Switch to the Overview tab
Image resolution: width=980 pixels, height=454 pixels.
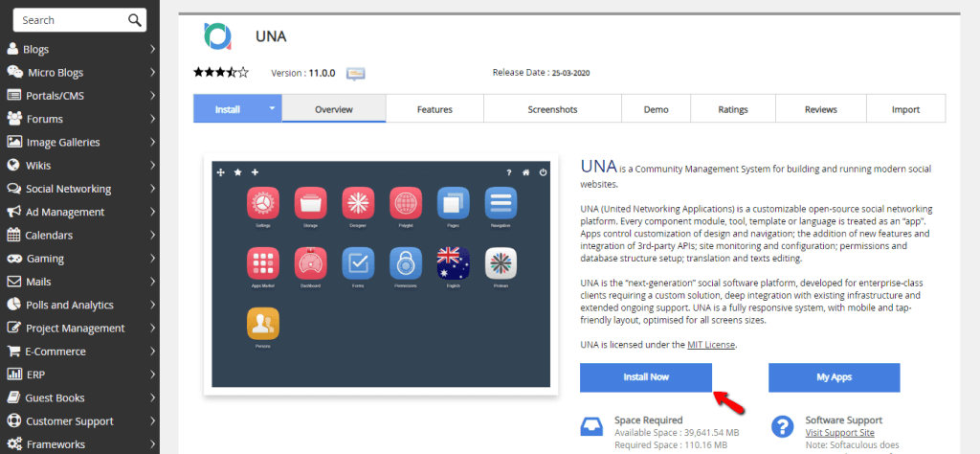click(x=334, y=109)
